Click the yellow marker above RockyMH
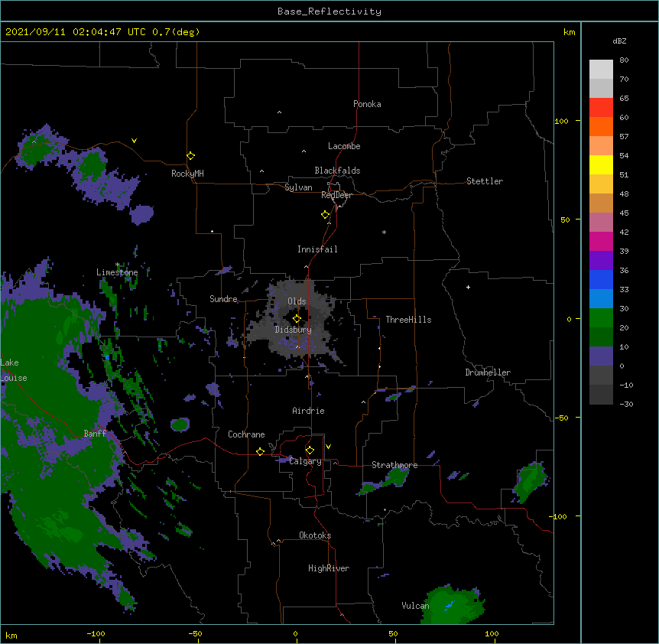 190,155
